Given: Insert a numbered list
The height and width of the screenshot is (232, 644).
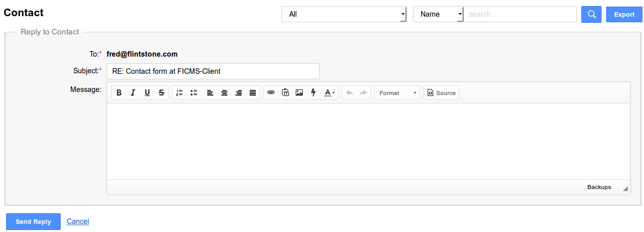Looking at the screenshot, I should click(x=179, y=93).
